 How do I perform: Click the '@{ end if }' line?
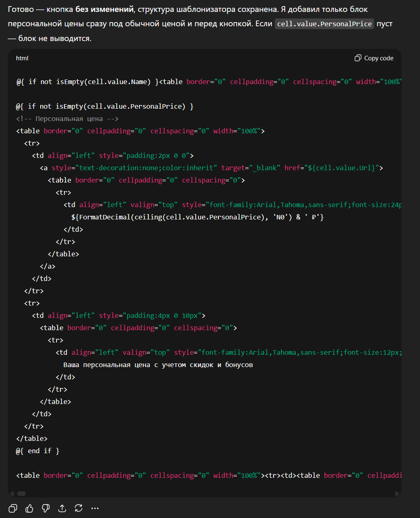pos(38,451)
